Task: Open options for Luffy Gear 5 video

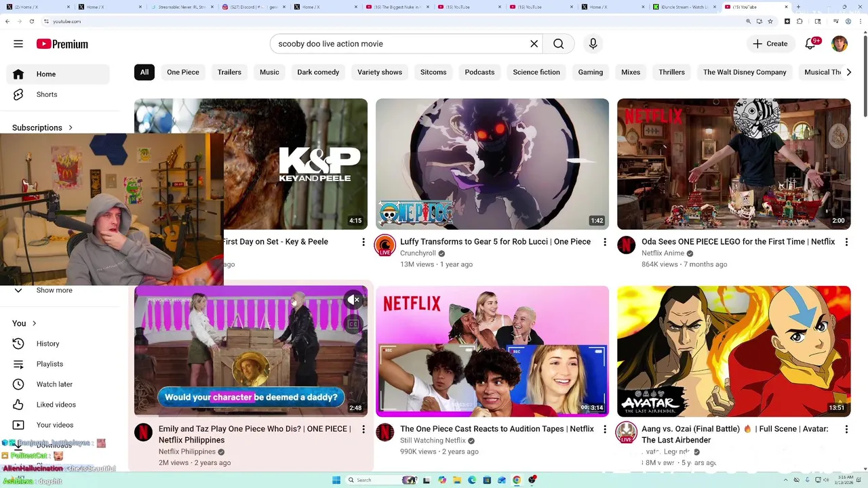Action: pos(605,242)
